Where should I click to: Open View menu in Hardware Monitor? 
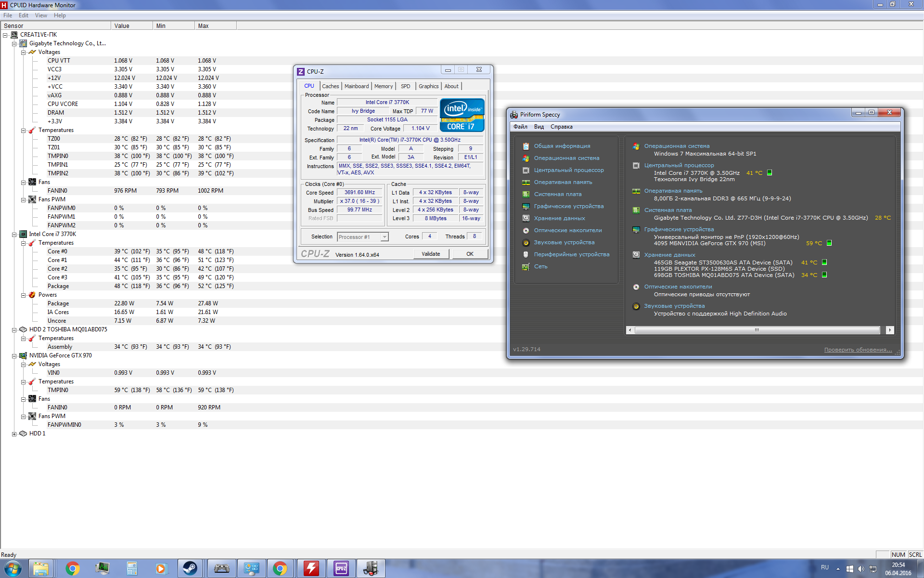[x=41, y=15]
